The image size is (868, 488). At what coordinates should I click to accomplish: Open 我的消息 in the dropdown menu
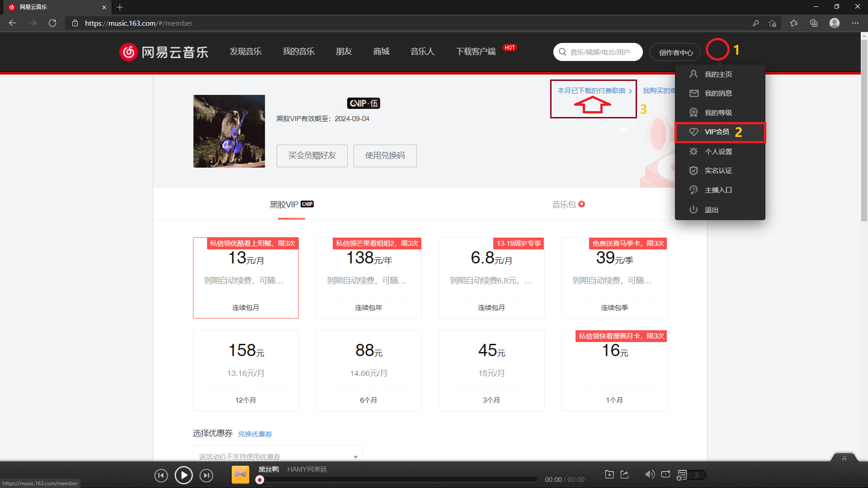720,93
